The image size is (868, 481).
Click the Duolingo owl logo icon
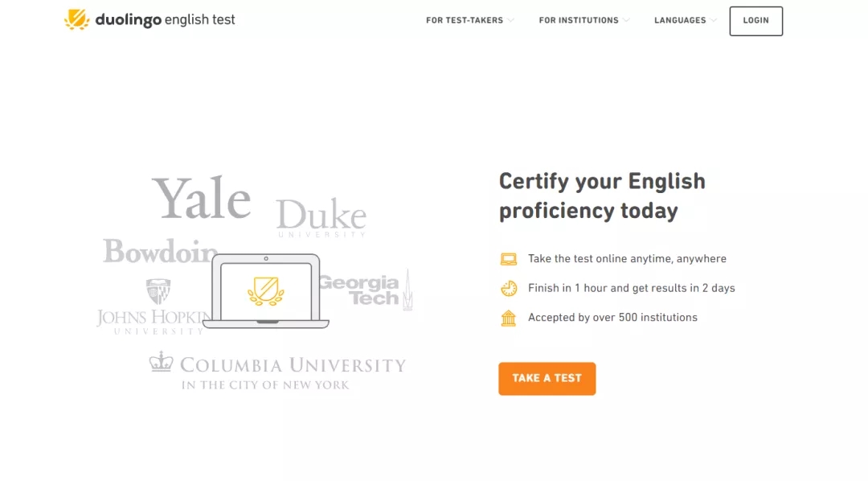pos(78,19)
